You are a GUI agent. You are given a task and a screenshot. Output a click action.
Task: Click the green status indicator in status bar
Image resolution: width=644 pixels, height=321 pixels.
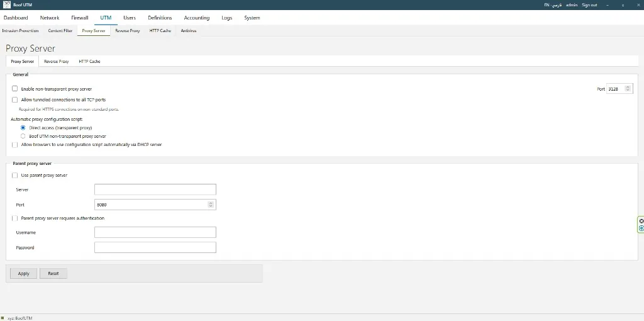(x=3, y=318)
